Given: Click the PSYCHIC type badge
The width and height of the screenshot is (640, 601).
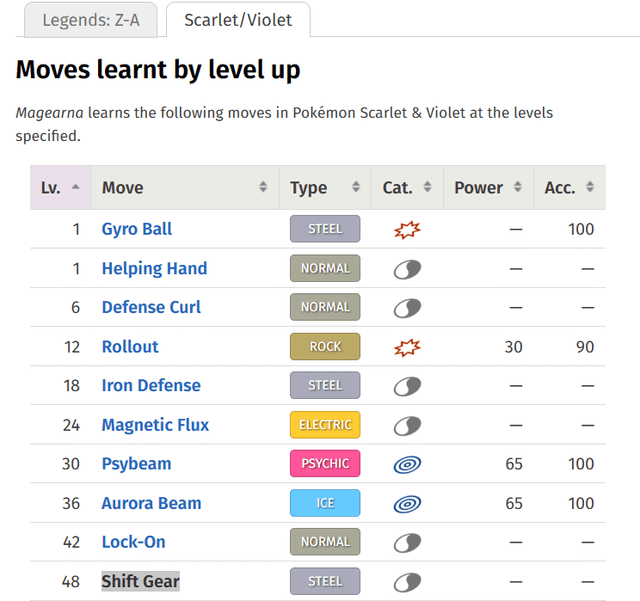Looking at the screenshot, I should click(x=325, y=464).
